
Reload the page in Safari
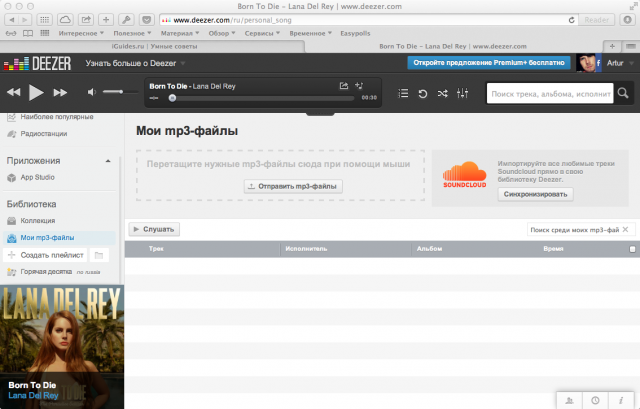point(571,20)
